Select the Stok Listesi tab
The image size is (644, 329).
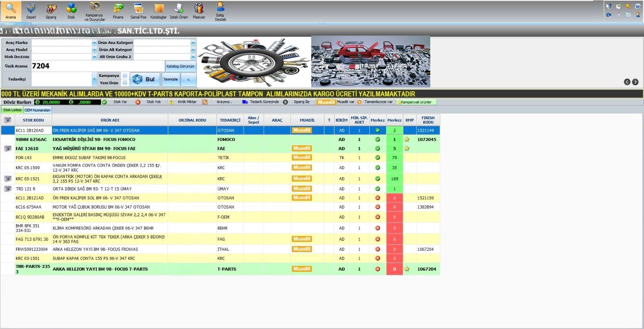12,110
